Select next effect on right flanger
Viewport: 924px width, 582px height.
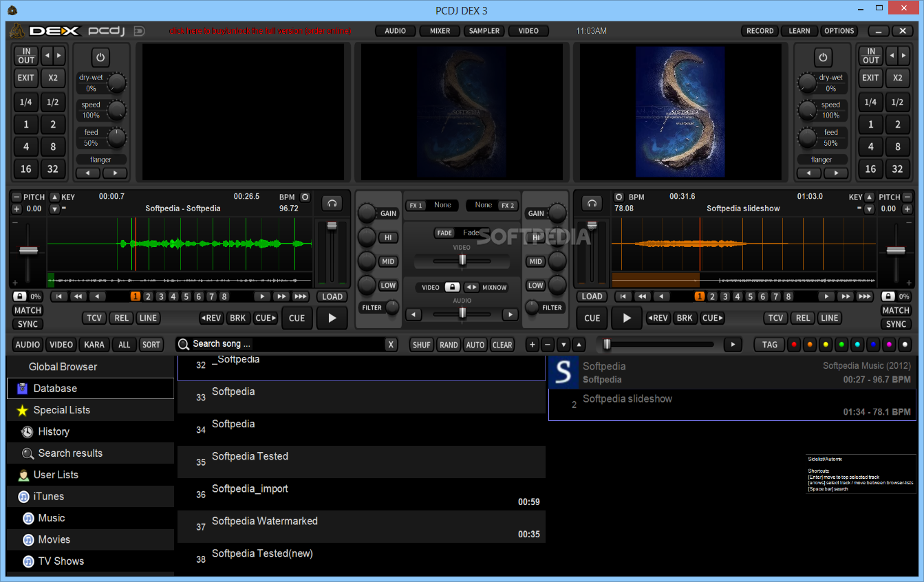coord(837,173)
